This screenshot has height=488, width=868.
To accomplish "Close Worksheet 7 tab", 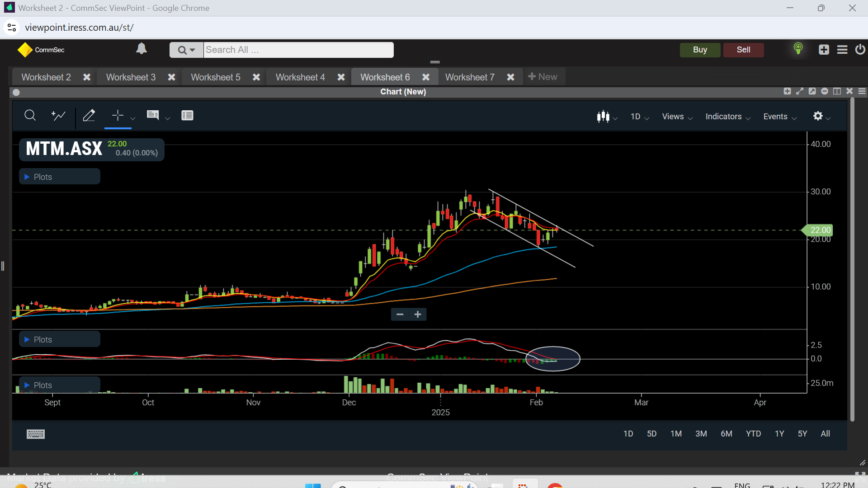I will point(510,77).
